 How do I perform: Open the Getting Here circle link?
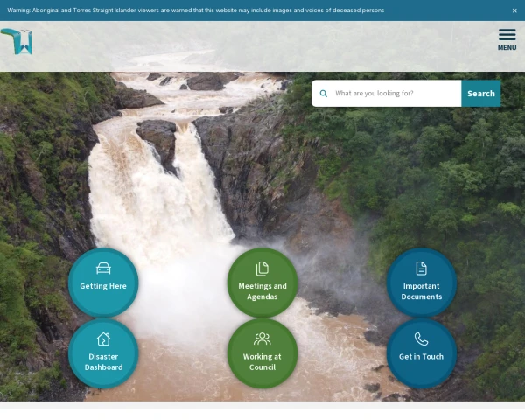103,283
